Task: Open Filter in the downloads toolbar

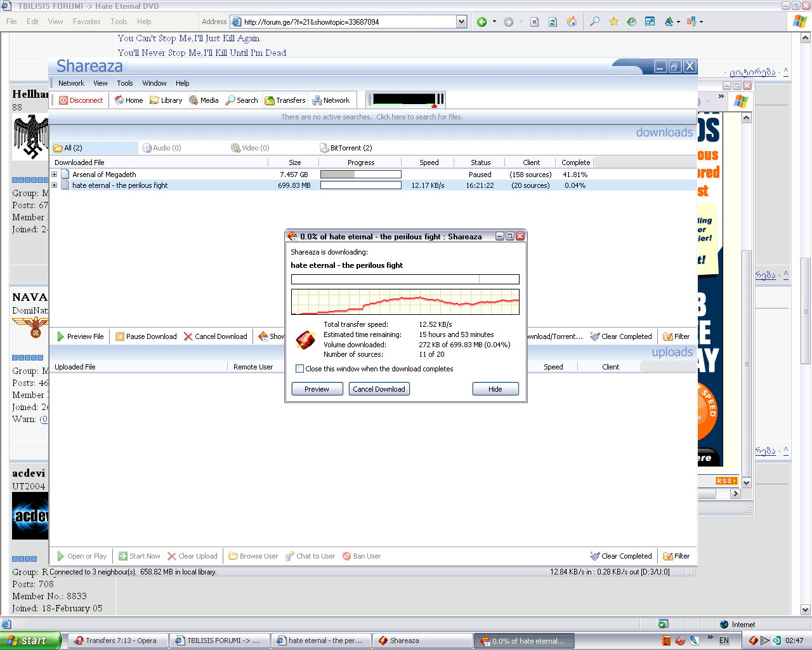Action: tap(676, 336)
